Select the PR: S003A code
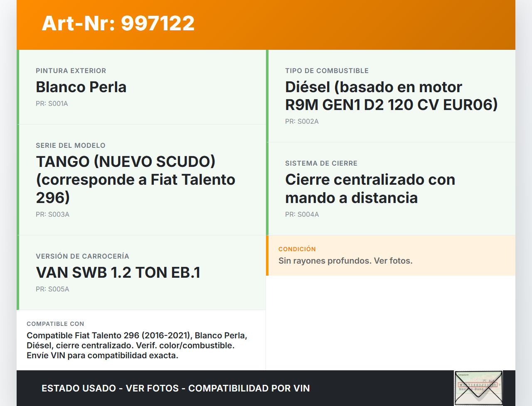 coord(52,215)
